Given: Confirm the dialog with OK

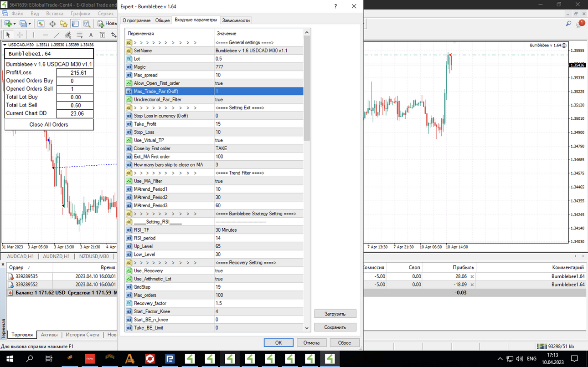Looking at the screenshot, I should click(x=279, y=343).
